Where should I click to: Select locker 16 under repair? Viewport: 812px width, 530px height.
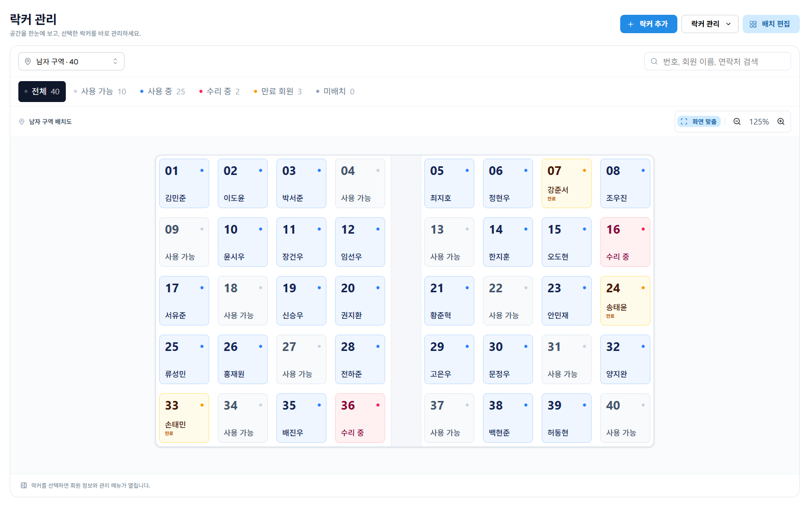click(x=625, y=242)
